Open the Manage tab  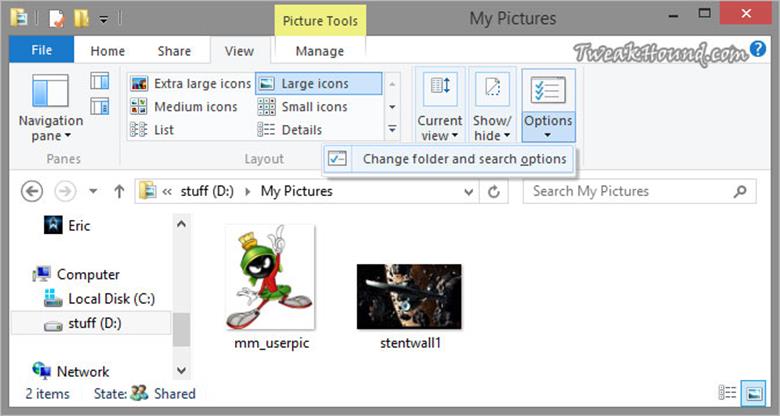[320, 51]
